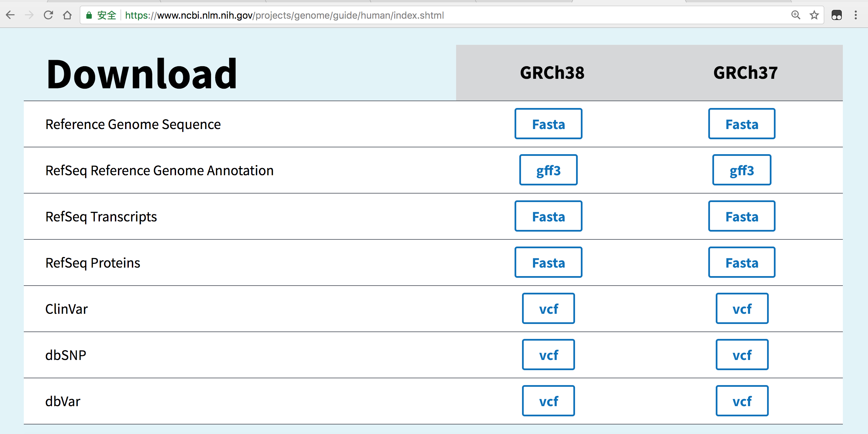Reload the current page
Image resolution: width=868 pixels, height=434 pixels.
[x=49, y=15]
